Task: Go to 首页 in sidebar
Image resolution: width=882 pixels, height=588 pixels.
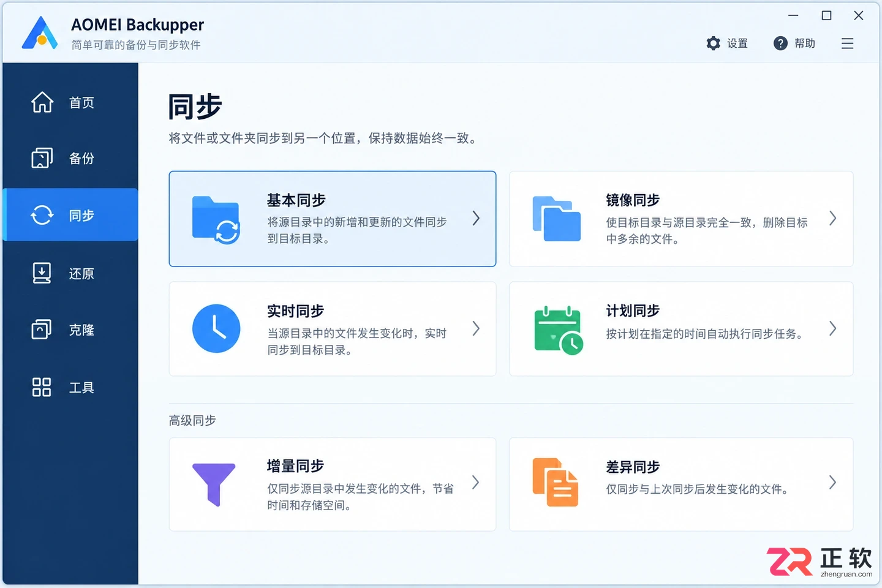Action: pos(81,102)
